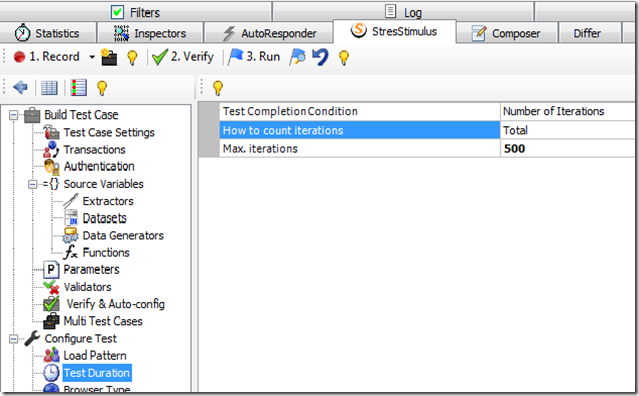Open Verify & Auto-config
639x396 pixels.
click(115, 304)
